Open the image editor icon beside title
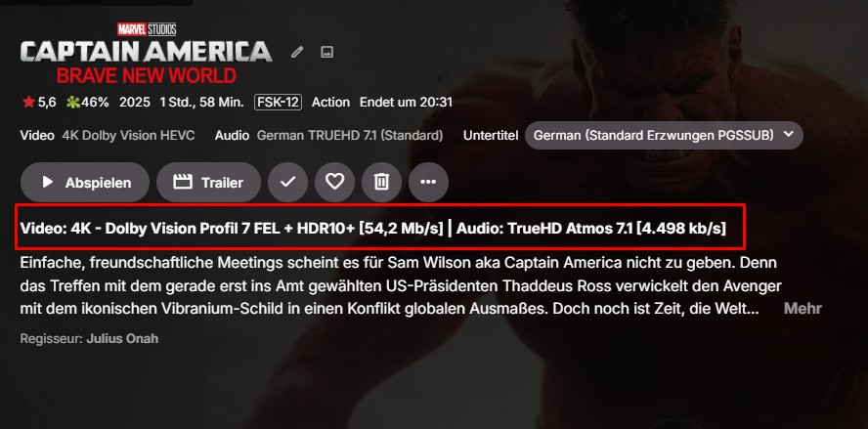 pyautogui.click(x=327, y=53)
